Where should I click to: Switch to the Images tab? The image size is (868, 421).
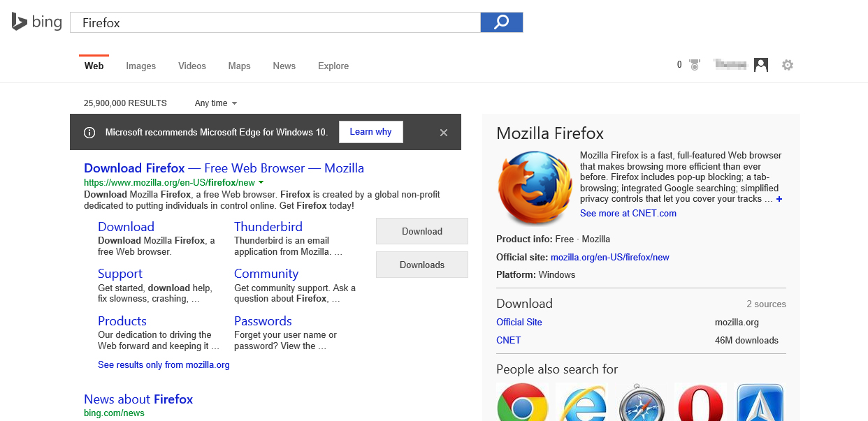click(141, 66)
